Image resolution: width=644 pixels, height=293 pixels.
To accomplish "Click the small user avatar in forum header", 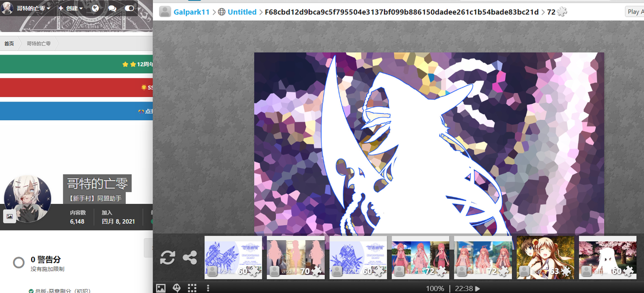I will click(x=8, y=8).
